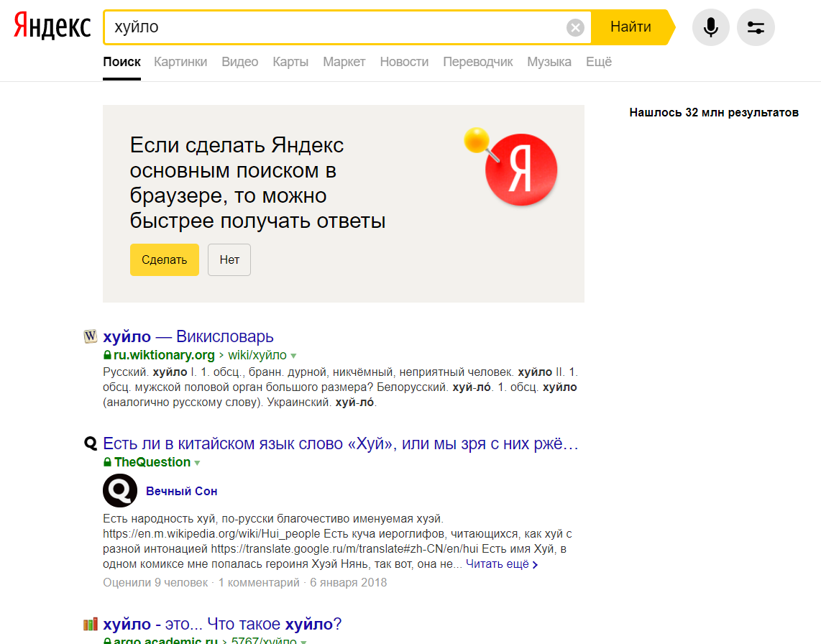
Task: Focus the search input field
Action: (x=335, y=27)
